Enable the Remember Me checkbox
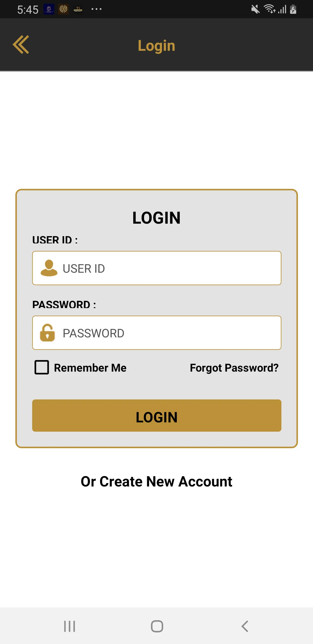The height and width of the screenshot is (644, 313). [x=42, y=367]
